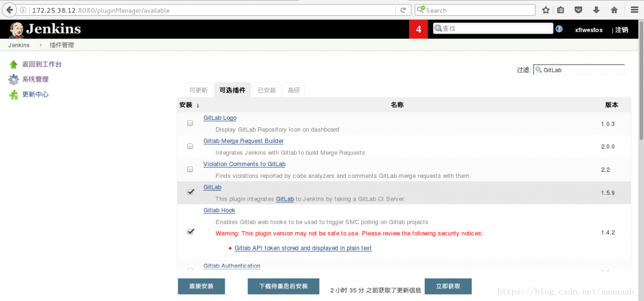Open 系统管理 sidebar link

pyautogui.click(x=35, y=80)
